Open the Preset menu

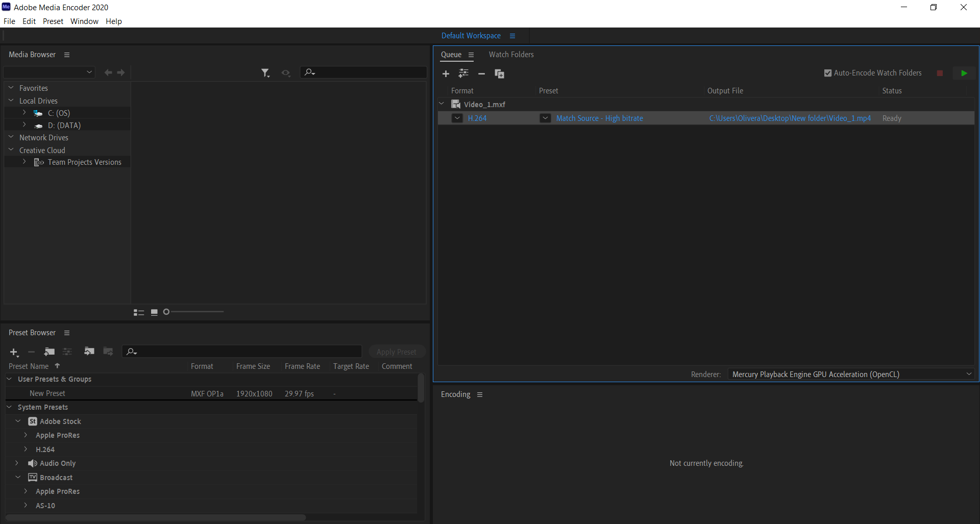point(53,21)
